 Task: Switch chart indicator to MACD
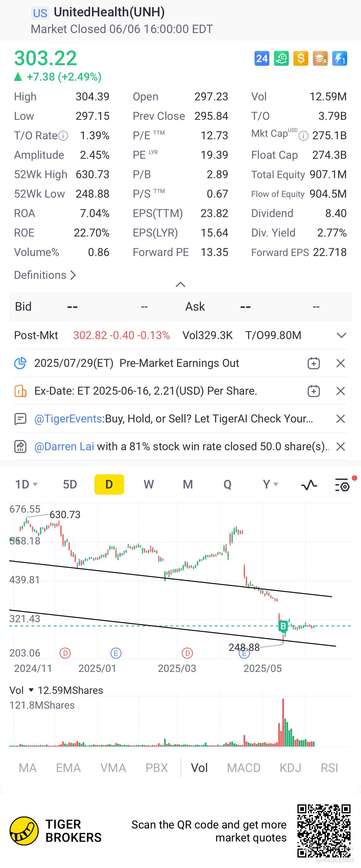(243, 768)
